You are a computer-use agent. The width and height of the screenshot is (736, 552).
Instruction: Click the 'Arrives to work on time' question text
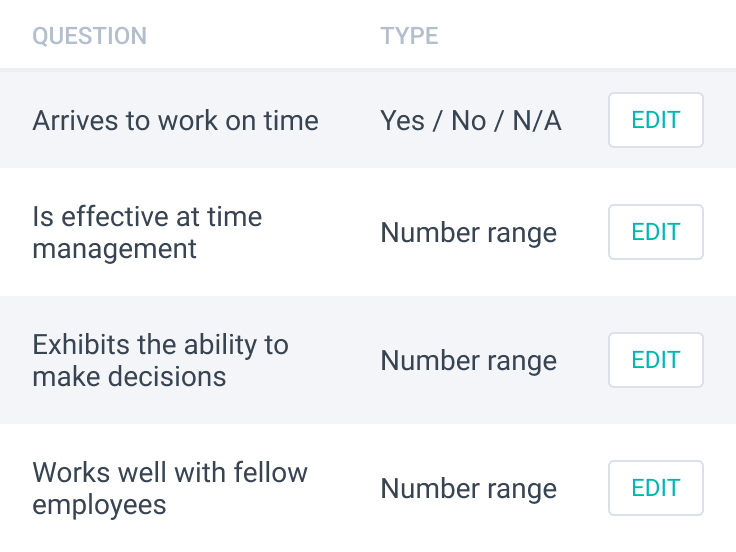pyautogui.click(x=175, y=121)
